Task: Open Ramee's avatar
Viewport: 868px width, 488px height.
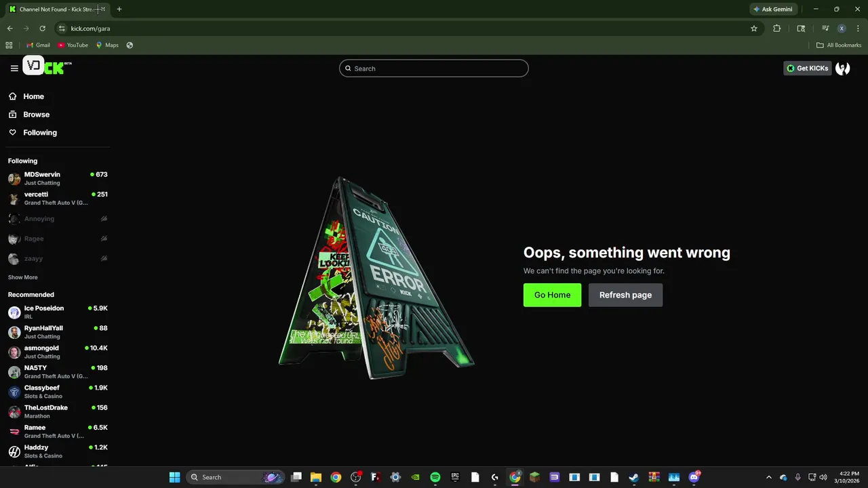Action: 14,432
